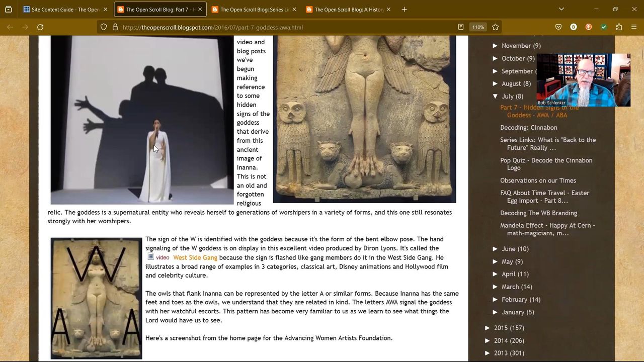Screen dimensions: 644x362
Task: Click the tracking protection shield icon
Action: (x=104, y=27)
